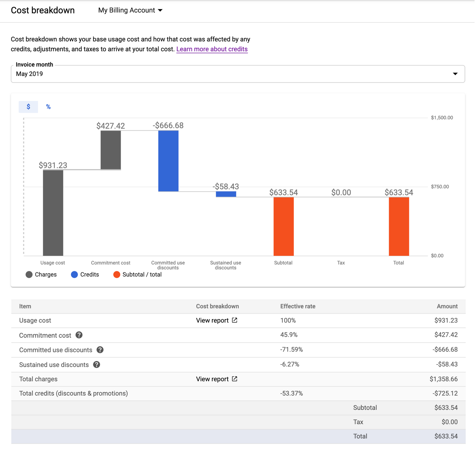This screenshot has height=451, width=476.
Task: Select the blue Committed use discounts bar
Action: 169,161
